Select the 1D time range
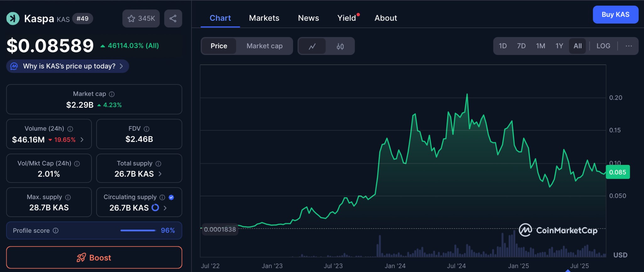 point(502,46)
